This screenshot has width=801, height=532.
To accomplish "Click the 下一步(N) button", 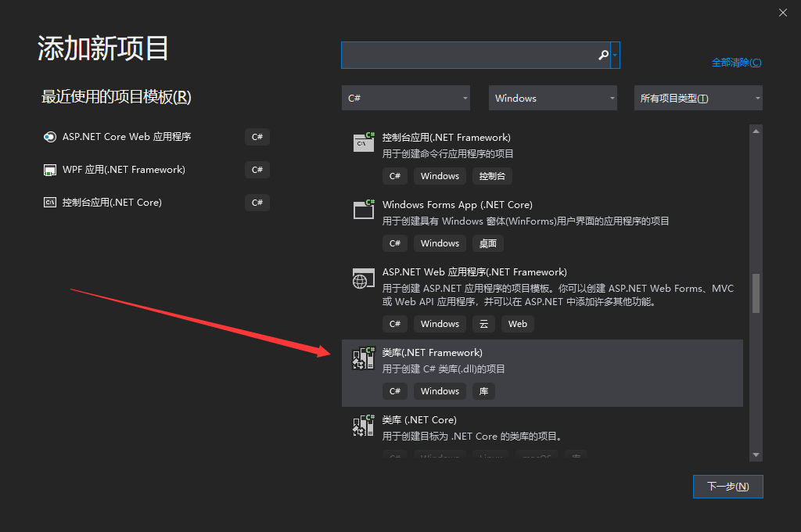I will tap(728, 487).
